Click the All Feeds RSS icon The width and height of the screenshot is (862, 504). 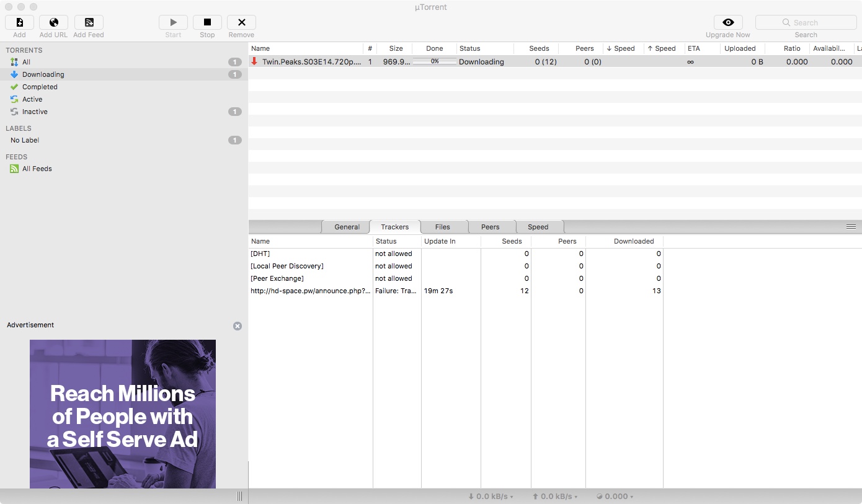click(x=14, y=169)
